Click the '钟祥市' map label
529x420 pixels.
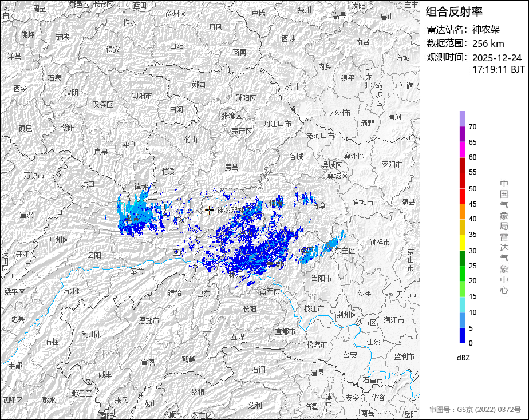380,242
